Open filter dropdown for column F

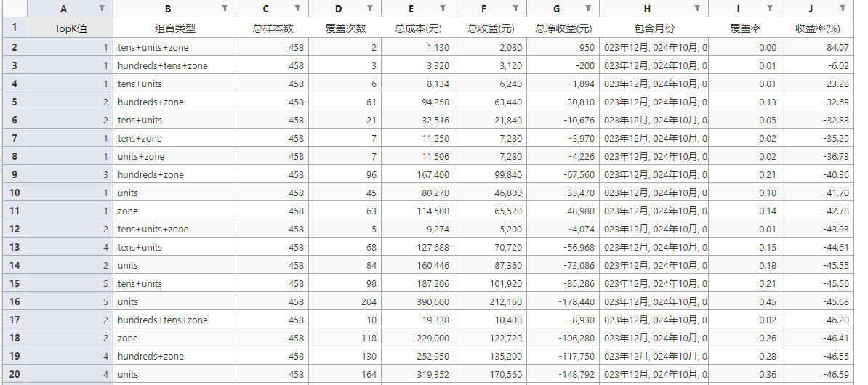pyautogui.click(x=516, y=8)
